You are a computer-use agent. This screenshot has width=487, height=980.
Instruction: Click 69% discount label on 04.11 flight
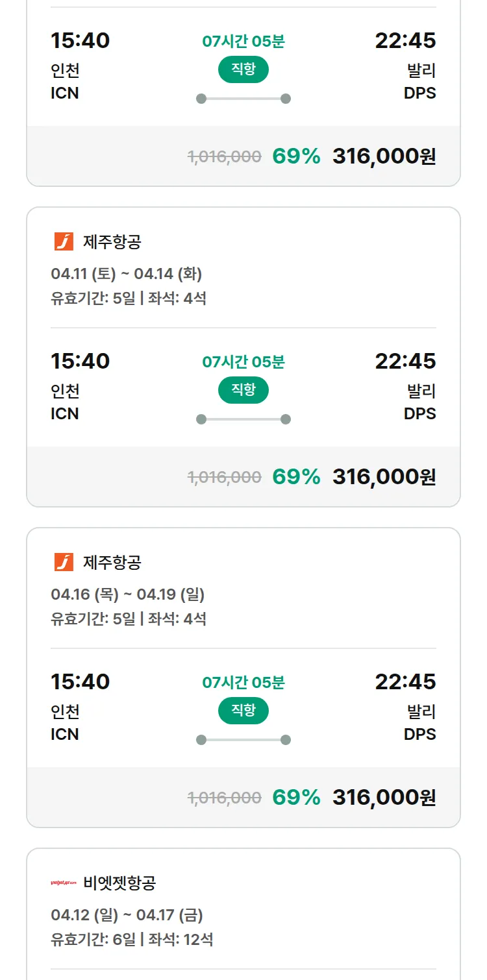coord(296,477)
